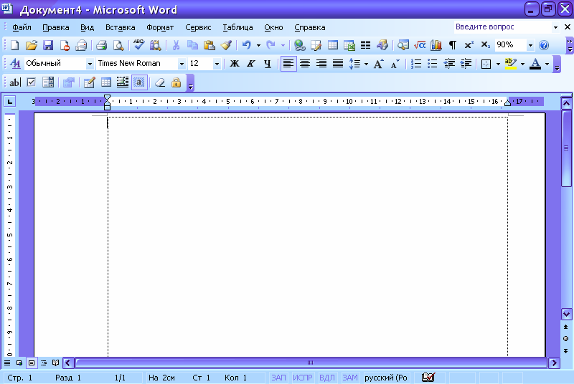574x384 pixels.
Task: Open the Формат menu
Action: 160,27
